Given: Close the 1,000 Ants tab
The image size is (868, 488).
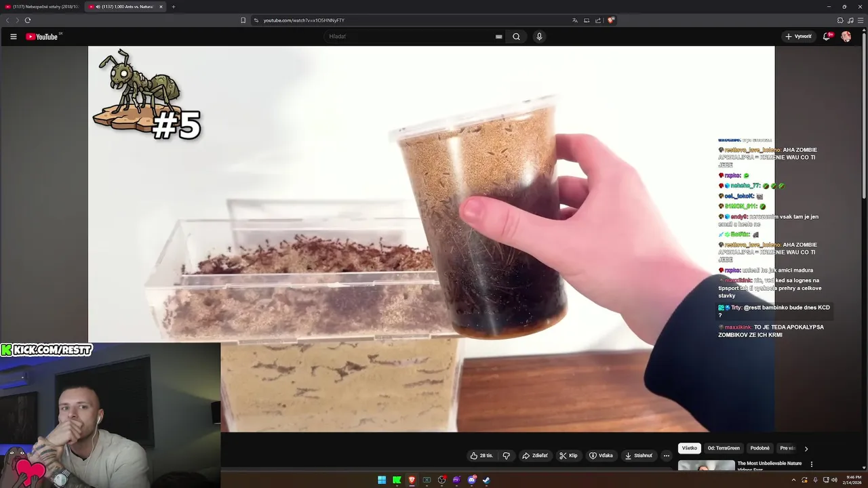Looking at the screenshot, I should click(161, 7).
